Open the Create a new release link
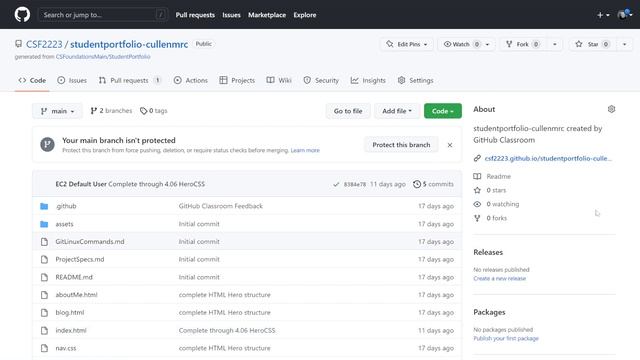Image resolution: width=640 pixels, height=360 pixels. [x=500, y=279]
